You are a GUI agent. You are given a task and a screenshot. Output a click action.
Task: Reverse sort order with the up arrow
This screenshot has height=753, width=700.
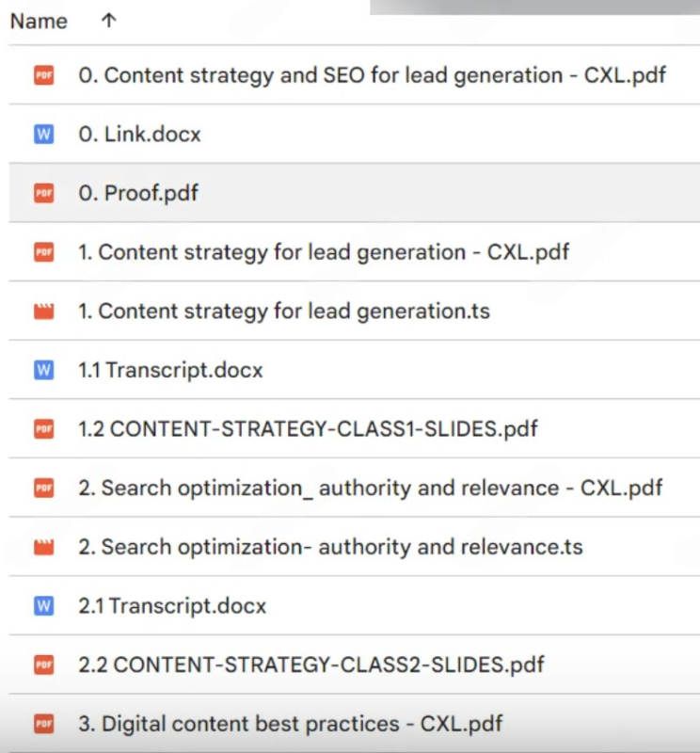coord(107,21)
